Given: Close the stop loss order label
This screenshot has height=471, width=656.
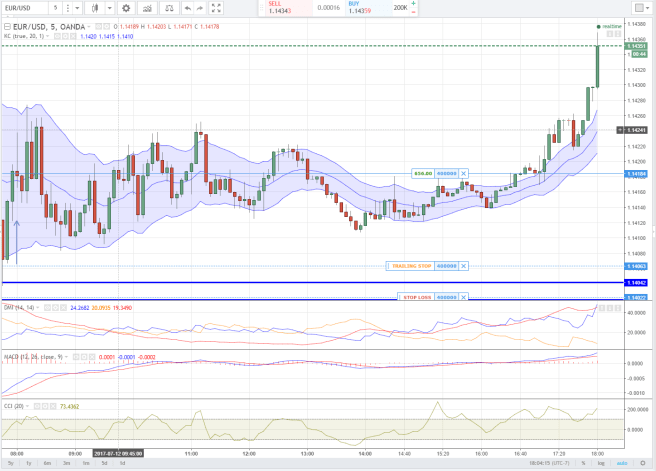Looking at the screenshot, I should point(464,297).
